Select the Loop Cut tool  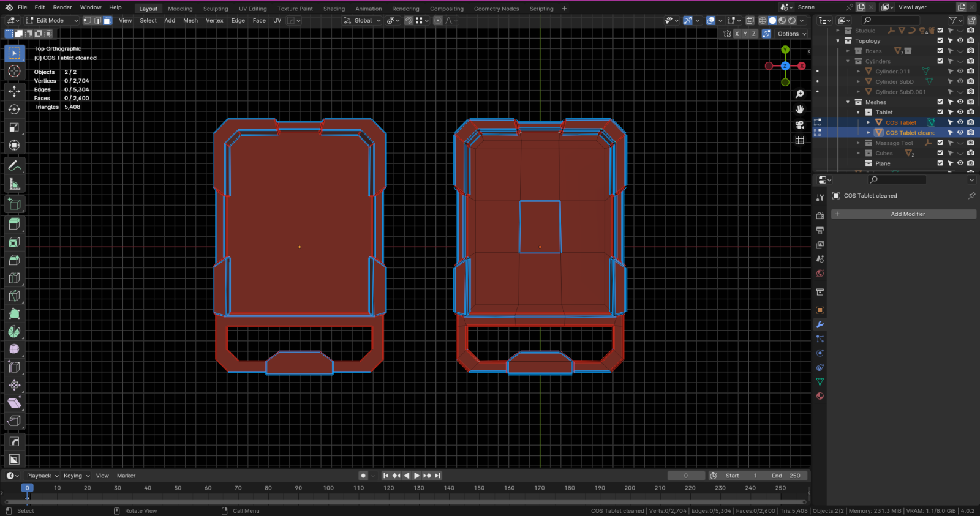coord(15,278)
